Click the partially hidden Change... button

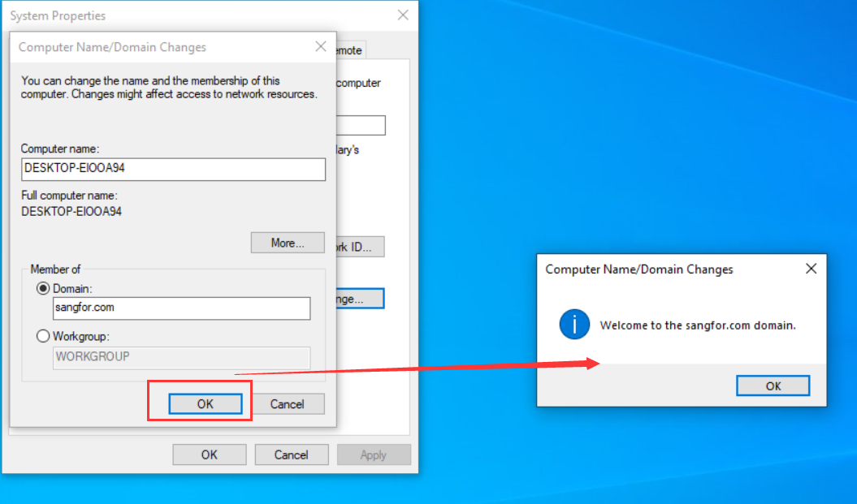(360, 299)
